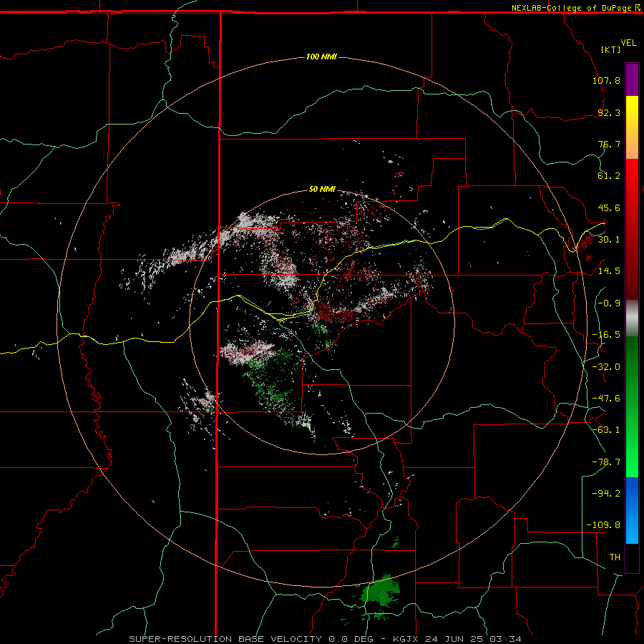Click the TH label in the legend
Viewport: 644px width, 644px height.
(x=615, y=557)
